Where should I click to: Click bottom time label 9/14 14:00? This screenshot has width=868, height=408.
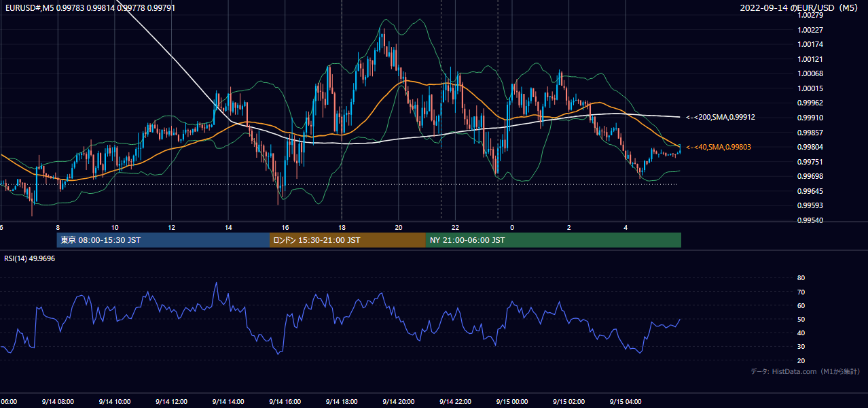[228, 401]
